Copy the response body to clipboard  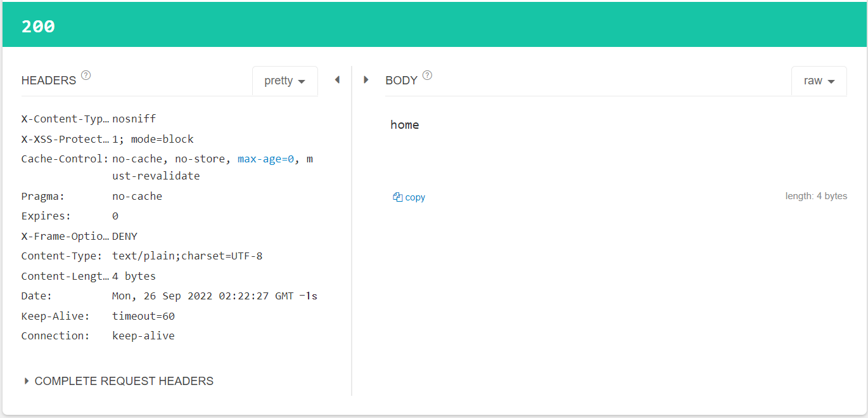(x=409, y=197)
